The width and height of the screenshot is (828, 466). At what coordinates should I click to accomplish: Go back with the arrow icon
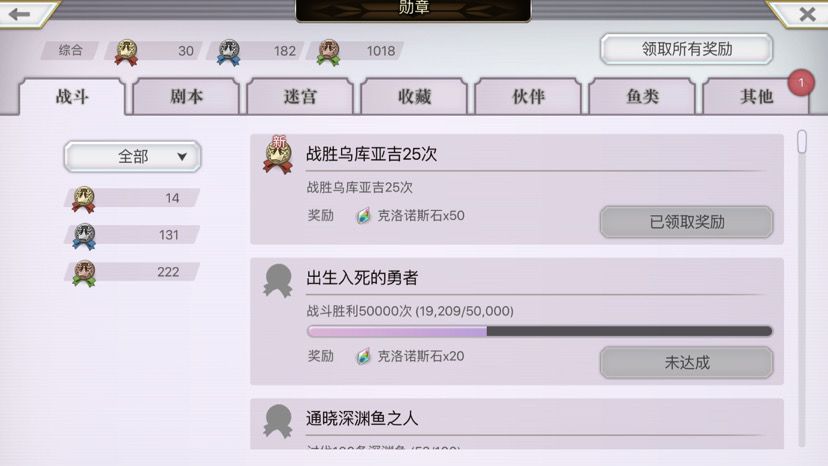click(x=20, y=14)
